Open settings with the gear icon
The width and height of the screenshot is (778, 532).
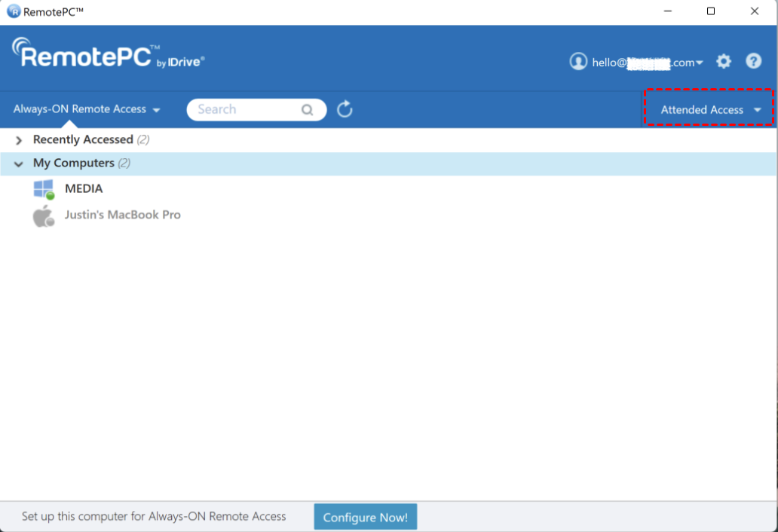[x=724, y=62]
